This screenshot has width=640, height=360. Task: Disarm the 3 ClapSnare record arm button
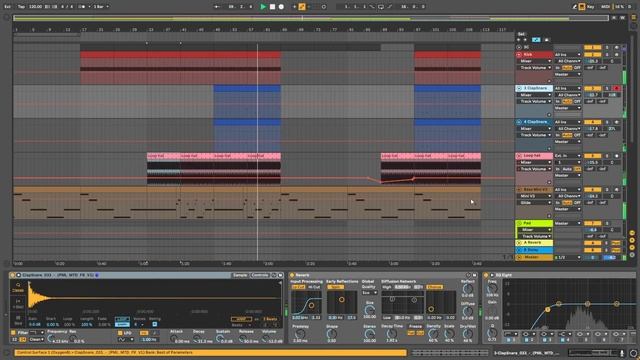click(616, 88)
